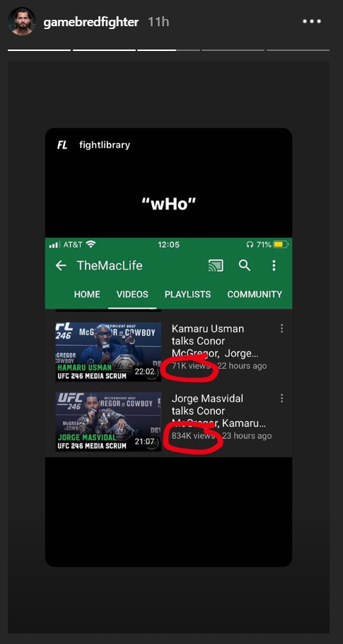Open gamebredfighter profile avatar
Image resolution: width=343 pixels, height=644 pixels.
22,21
